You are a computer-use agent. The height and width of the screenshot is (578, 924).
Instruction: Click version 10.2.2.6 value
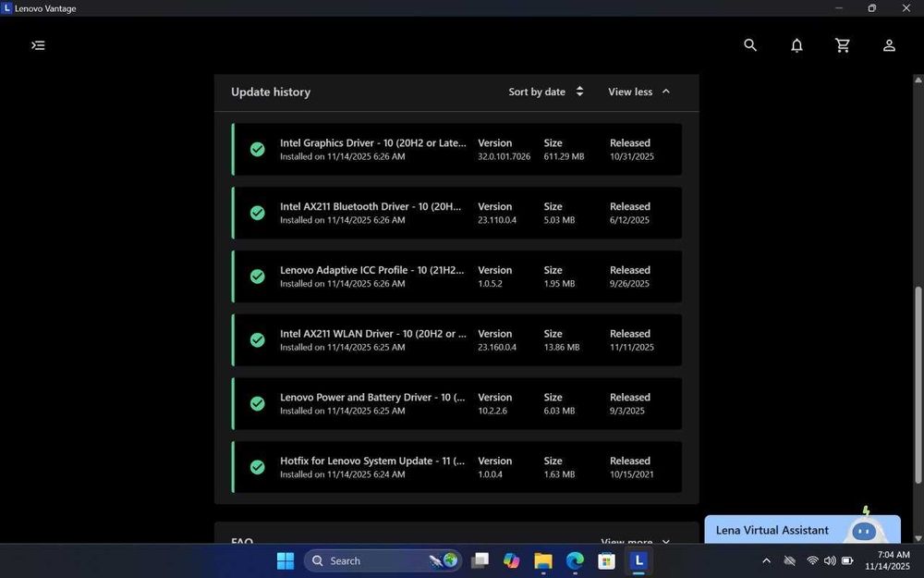point(492,412)
